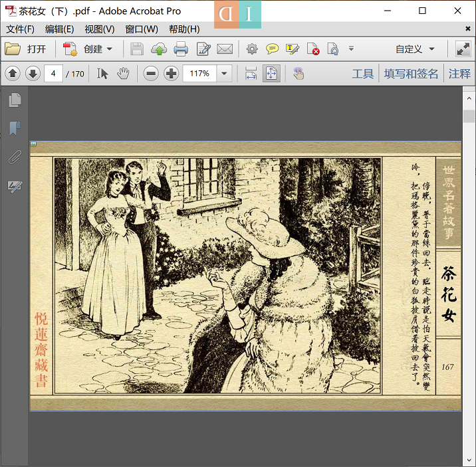This screenshot has width=476, height=467.
Task: Expand the 创建 dropdown arrow
Action: (x=110, y=48)
